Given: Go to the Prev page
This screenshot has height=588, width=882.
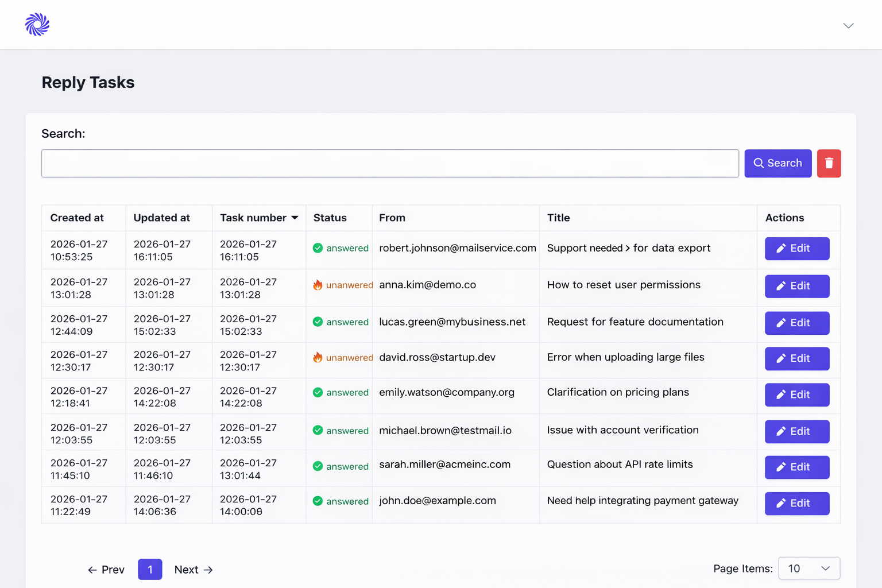Looking at the screenshot, I should point(106,570).
